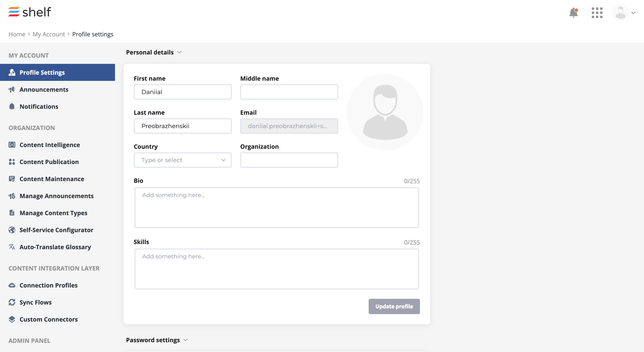
Task: Collapse the Personal details section
Action: [154, 52]
